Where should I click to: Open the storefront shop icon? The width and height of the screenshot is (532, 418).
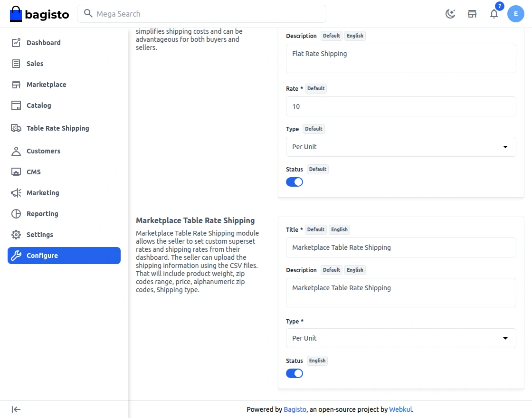(472, 14)
